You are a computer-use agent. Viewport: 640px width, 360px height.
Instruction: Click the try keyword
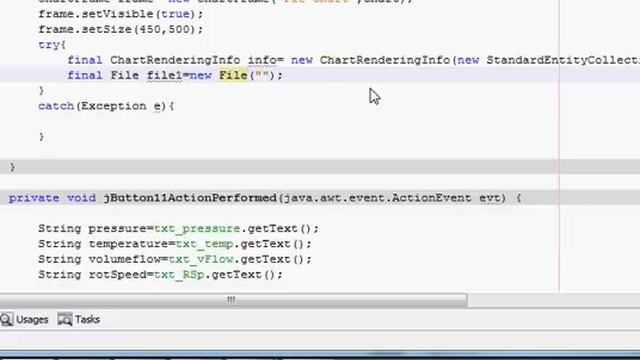coord(49,45)
